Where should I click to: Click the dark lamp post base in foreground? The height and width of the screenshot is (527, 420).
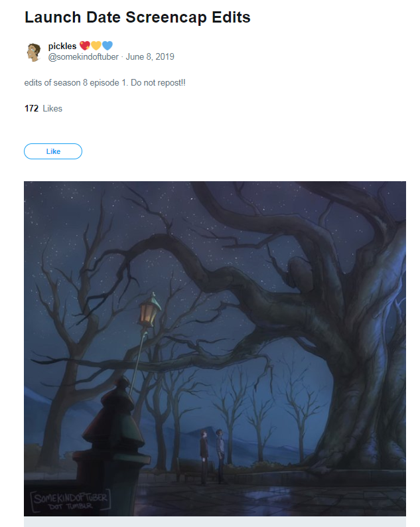pyautogui.click(x=111, y=447)
